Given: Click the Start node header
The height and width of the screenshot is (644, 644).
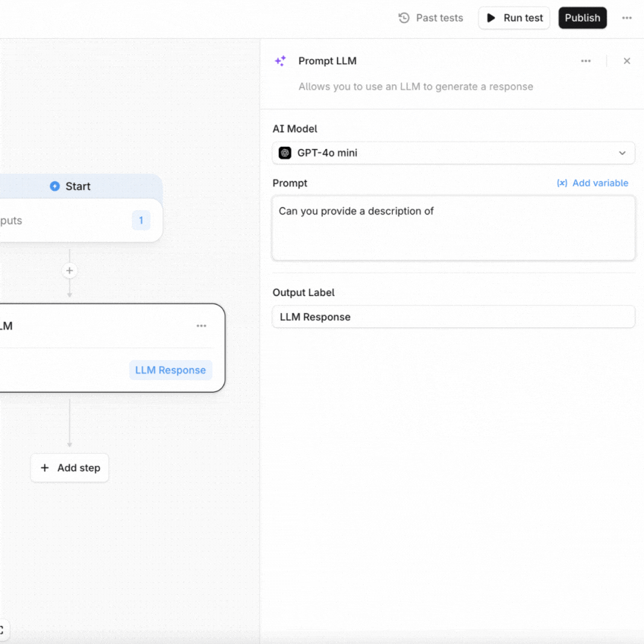Looking at the screenshot, I should pyautogui.click(x=78, y=186).
